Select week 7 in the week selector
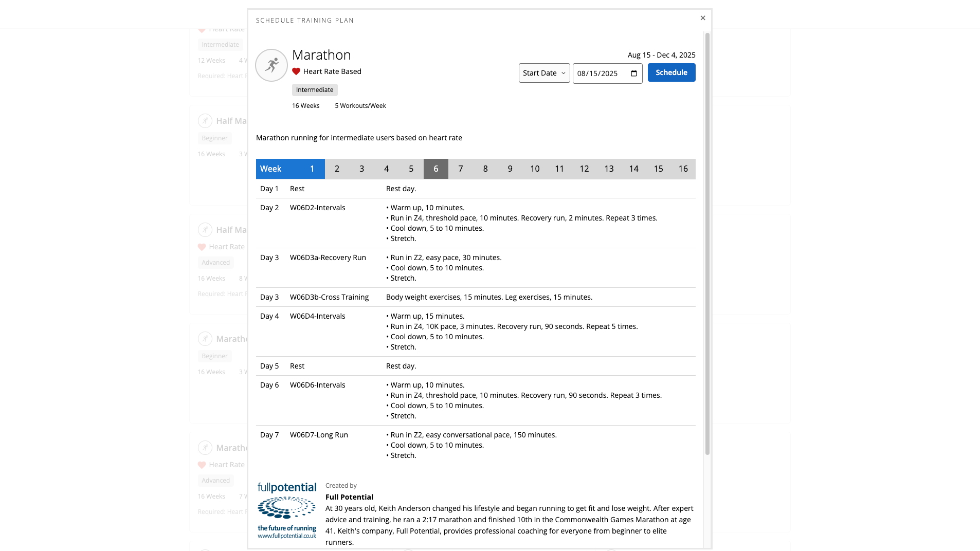The height and width of the screenshot is (551, 980). tap(460, 169)
